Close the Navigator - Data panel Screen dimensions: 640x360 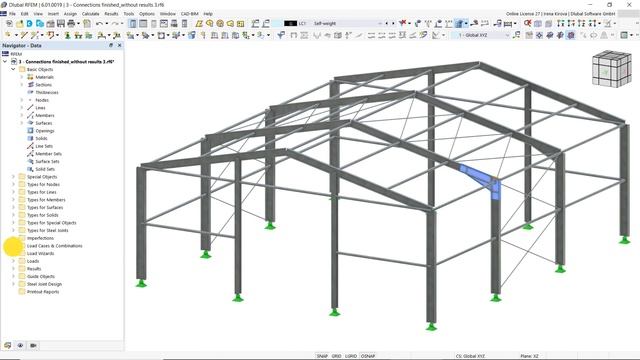(120, 45)
